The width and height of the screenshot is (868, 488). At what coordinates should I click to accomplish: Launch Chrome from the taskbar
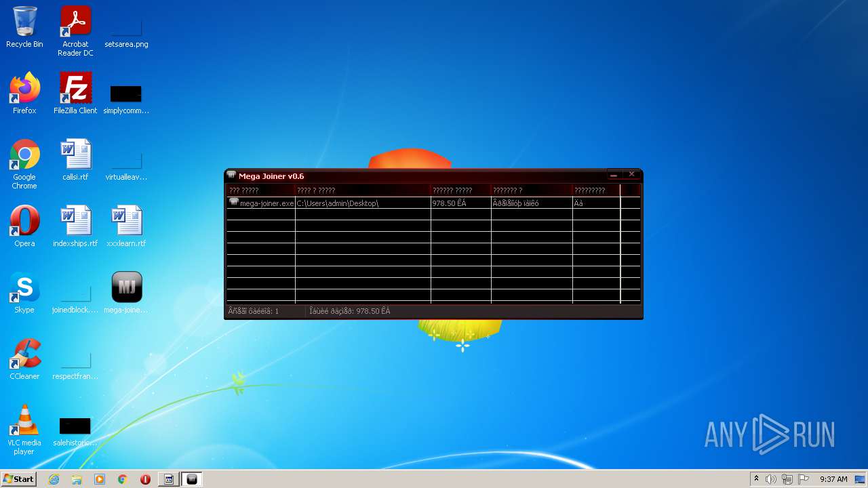point(123,479)
